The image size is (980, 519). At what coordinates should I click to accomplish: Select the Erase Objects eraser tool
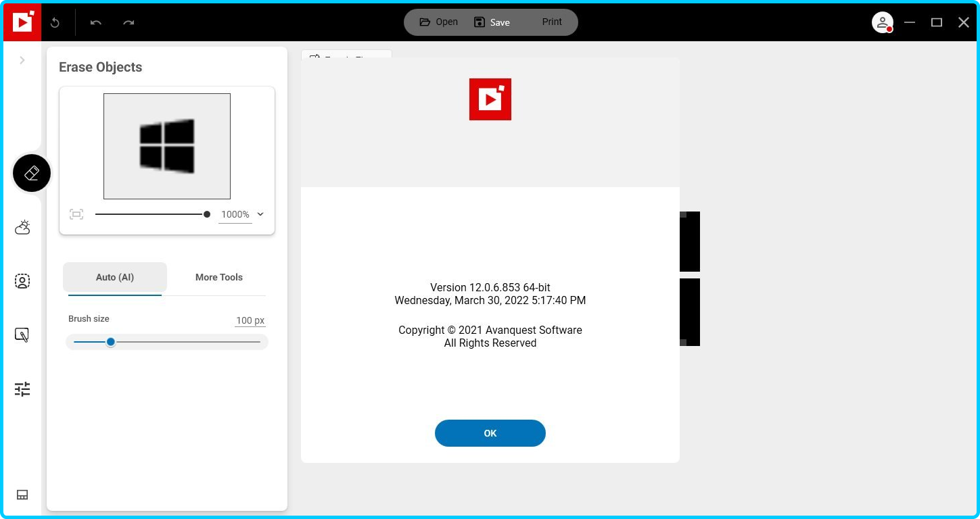click(x=32, y=173)
